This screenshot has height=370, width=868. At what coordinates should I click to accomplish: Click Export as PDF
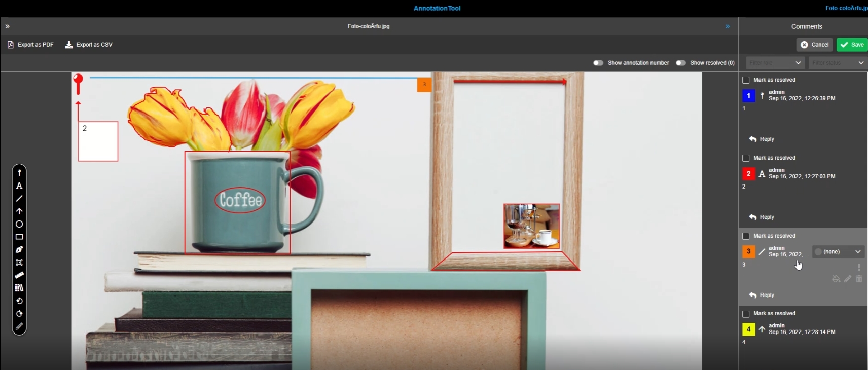pos(30,45)
